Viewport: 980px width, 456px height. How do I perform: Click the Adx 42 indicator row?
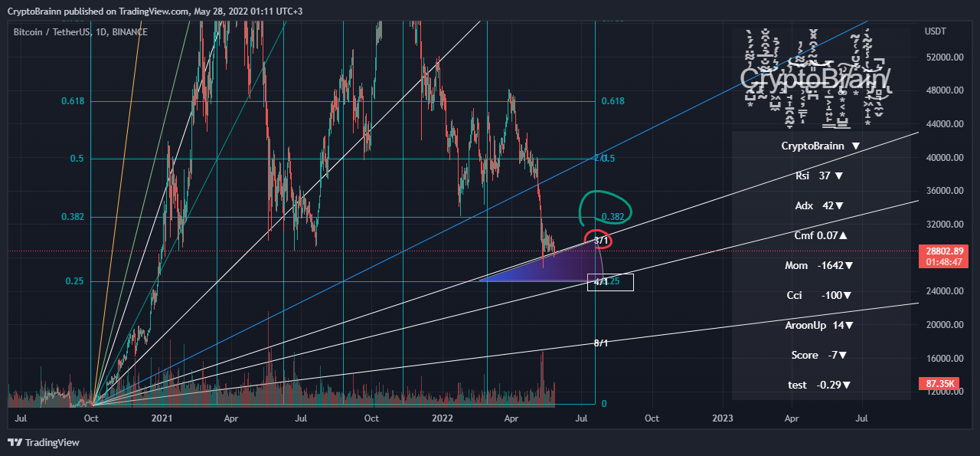(821, 205)
